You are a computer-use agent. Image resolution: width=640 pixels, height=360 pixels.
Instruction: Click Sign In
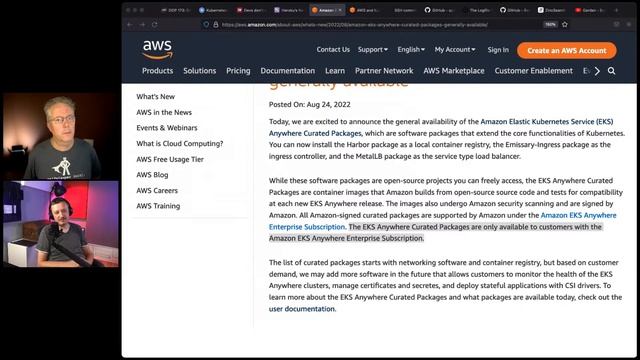tap(498, 50)
